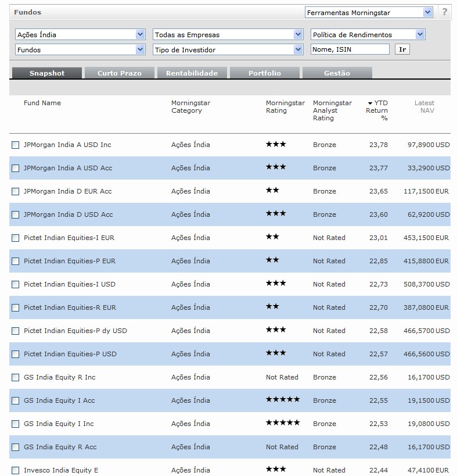
Task: Open GS India Equity I Acc fund
Action: point(59,400)
